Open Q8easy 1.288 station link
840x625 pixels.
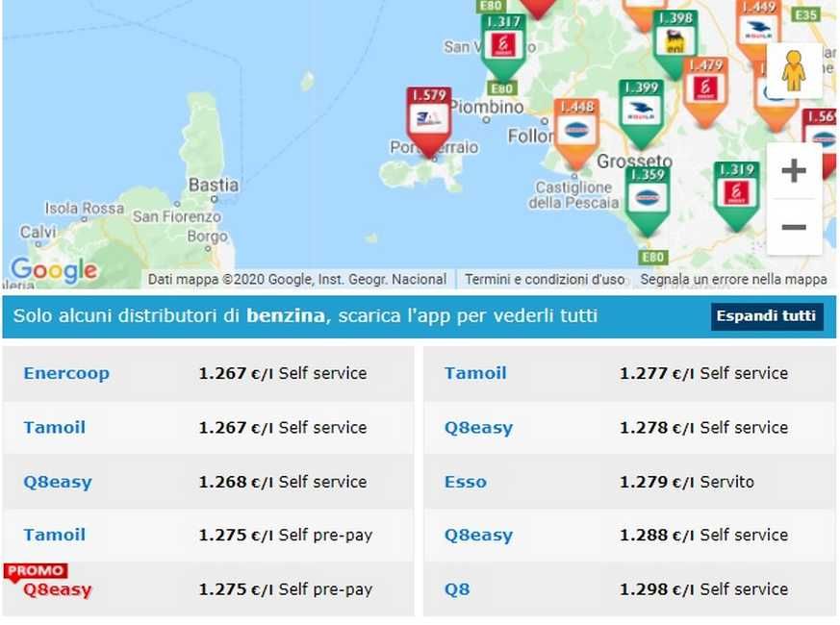pos(478,536)
